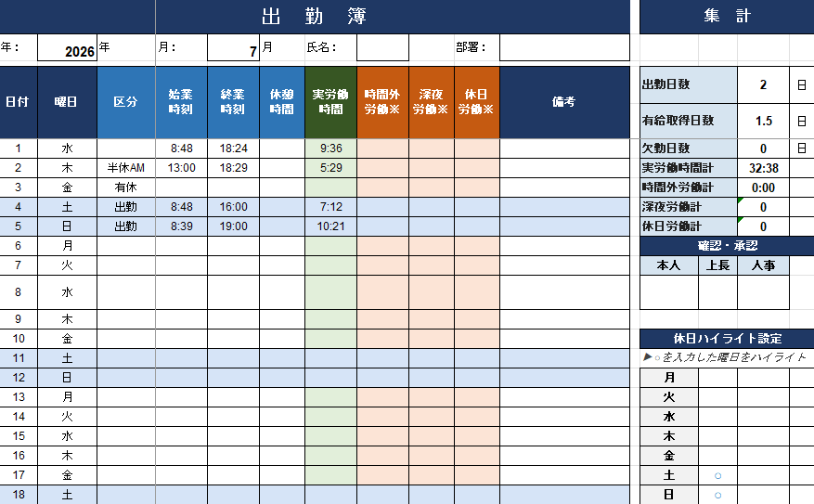
Task: Select the 休日労働計 value cell
Action: 763,226
